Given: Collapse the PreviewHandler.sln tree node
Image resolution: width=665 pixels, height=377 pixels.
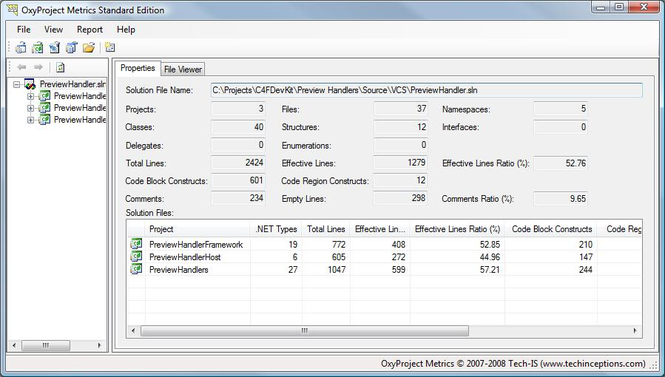Looking at the screenshot, I should [x=17, y=84].
